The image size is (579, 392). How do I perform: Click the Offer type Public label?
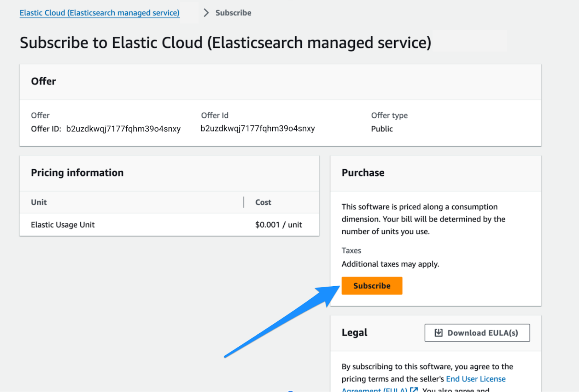click(382, 129)
